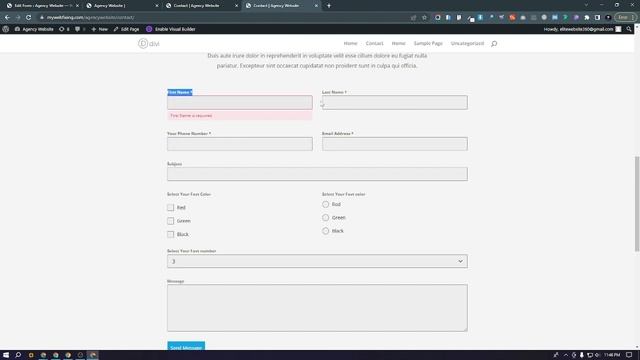Focus the Last Name input field

395,102
